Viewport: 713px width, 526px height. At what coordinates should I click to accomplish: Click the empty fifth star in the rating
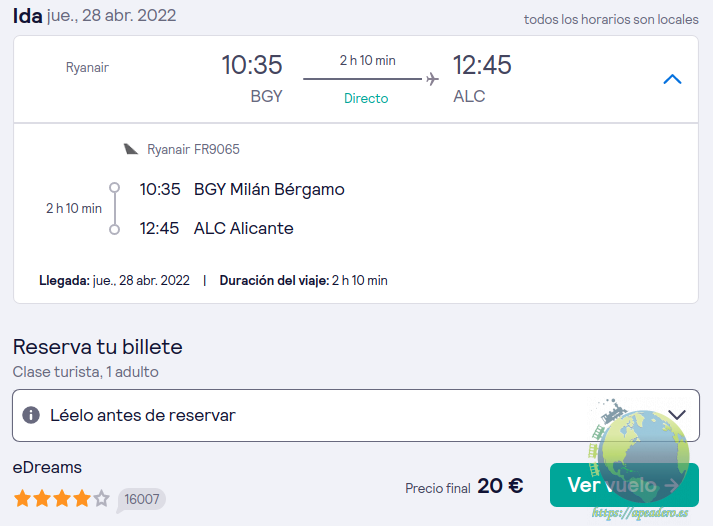(x=101, y=497)
